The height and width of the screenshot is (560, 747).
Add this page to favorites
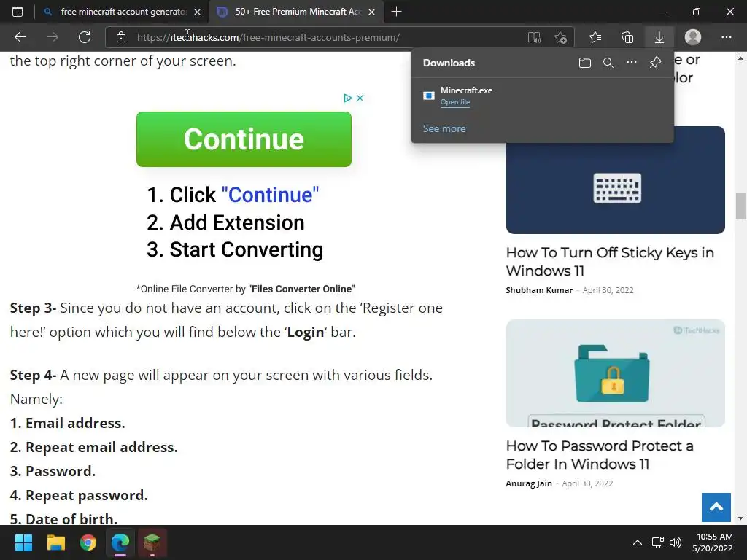click(x=561, y=37)
